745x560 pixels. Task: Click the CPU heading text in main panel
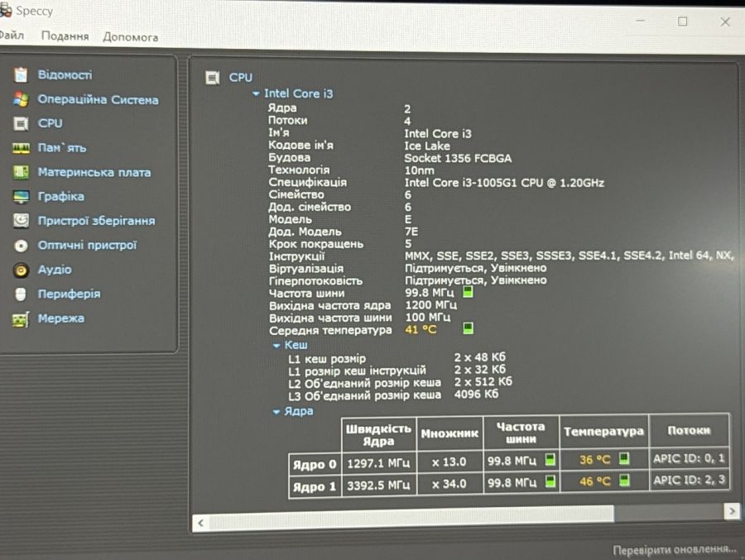click(x=241, y=78)
